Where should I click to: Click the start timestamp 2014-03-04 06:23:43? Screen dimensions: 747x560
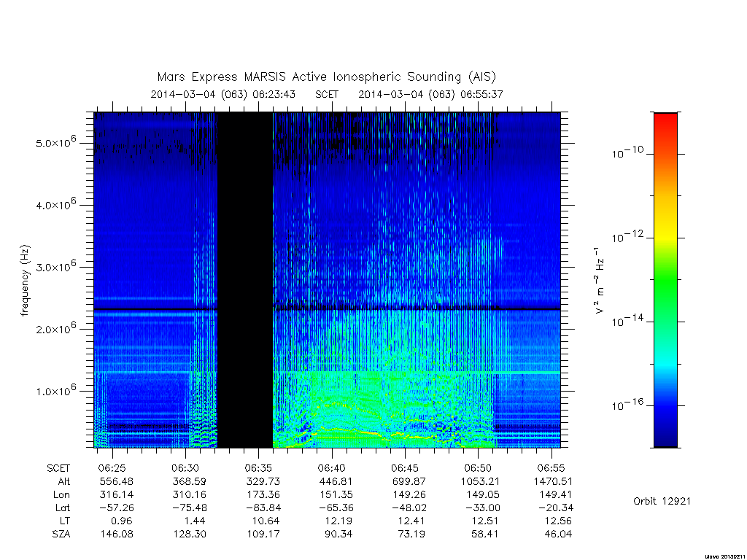pos(223,94)
